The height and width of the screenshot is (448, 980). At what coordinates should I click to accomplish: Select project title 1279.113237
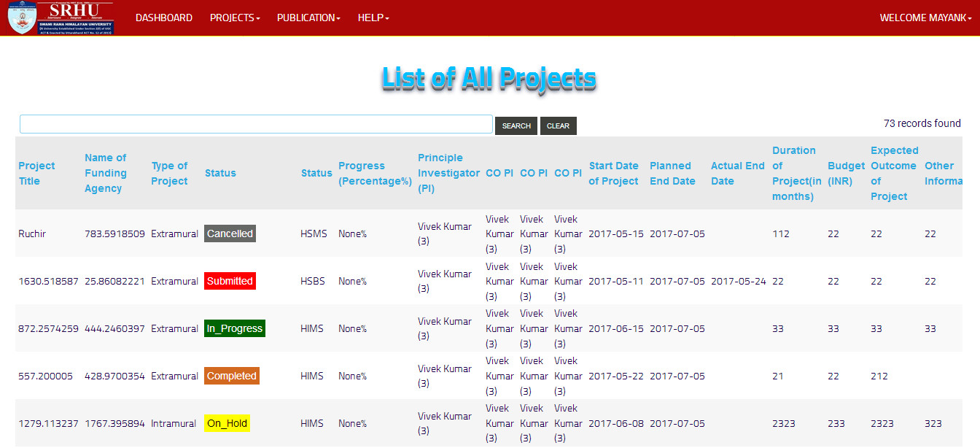pyautogui.click(x=48, y=423)
